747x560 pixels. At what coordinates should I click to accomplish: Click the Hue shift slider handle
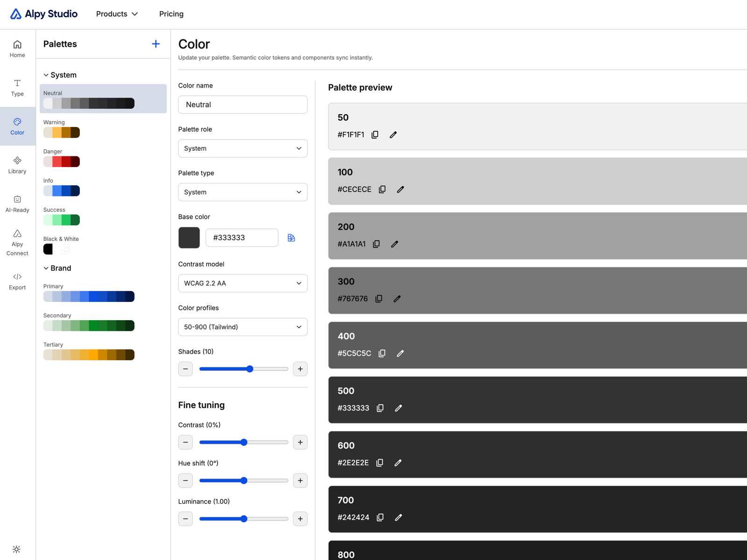[244, 480]
